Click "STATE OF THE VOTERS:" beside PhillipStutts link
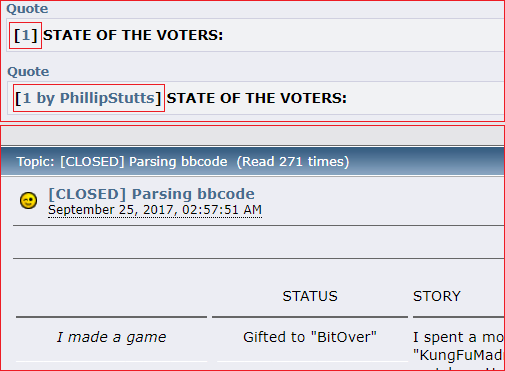The width and height of the screenshot is (505, 371). [257, 98]
